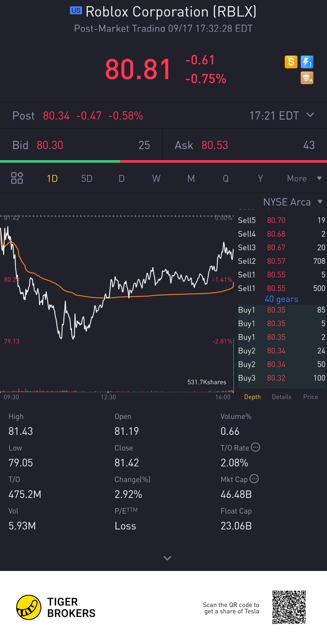This screenshot has width=327, height=644.
Task: Tap the orange stacked coins icon
Action: coord(307,78)
